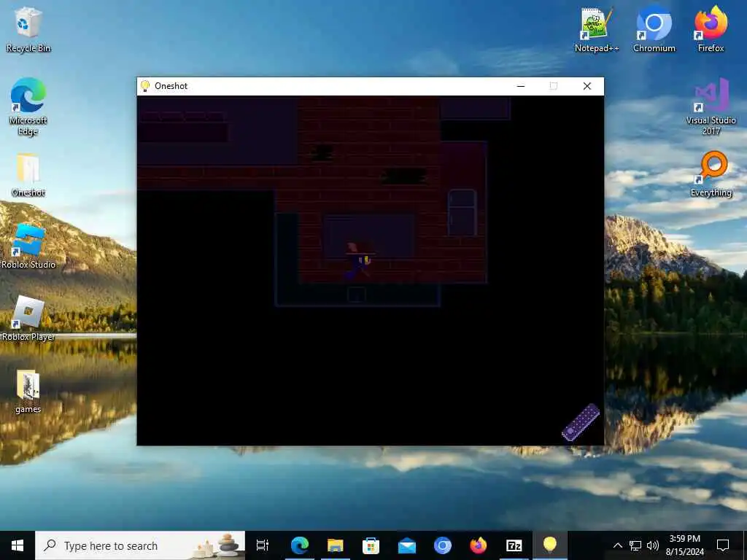Viewport: 747px width, 560px height.
Task: Open the network status tray icon
Action: click(635, 545)
